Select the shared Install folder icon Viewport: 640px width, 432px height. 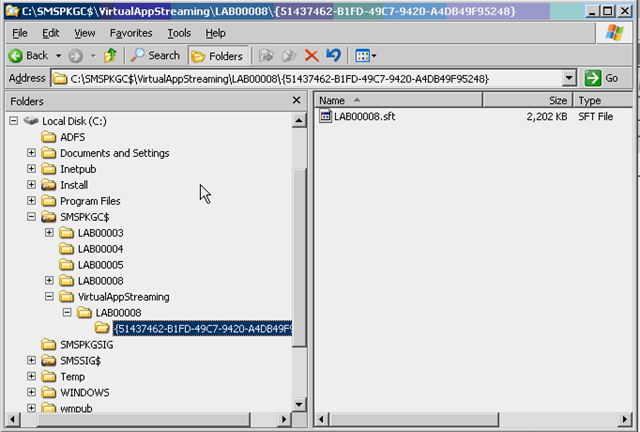pyautogui.click(x=49, y=185)
